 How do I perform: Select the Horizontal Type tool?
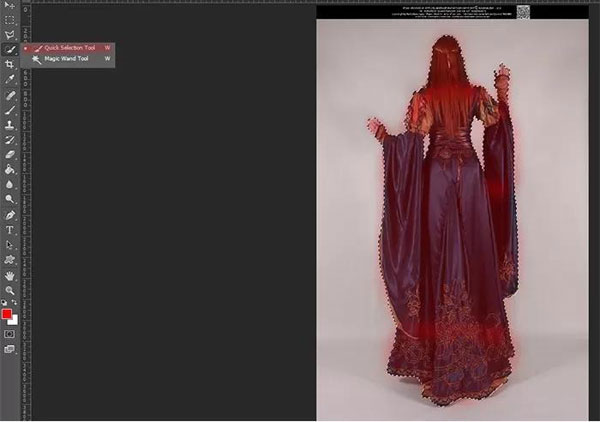click(x=10, y=229)
